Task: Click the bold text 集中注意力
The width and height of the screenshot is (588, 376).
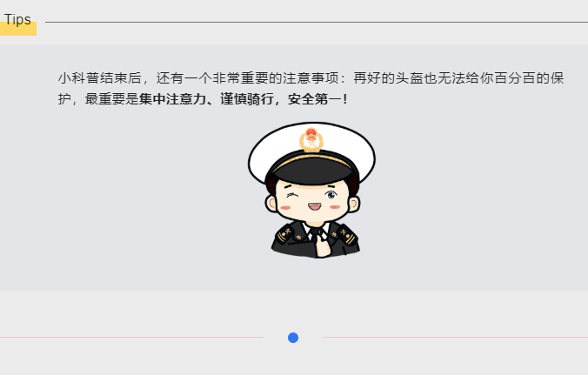Action: 172,99
